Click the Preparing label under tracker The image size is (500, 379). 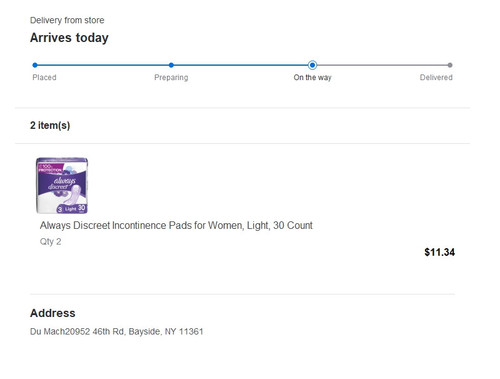pos(171,77)
